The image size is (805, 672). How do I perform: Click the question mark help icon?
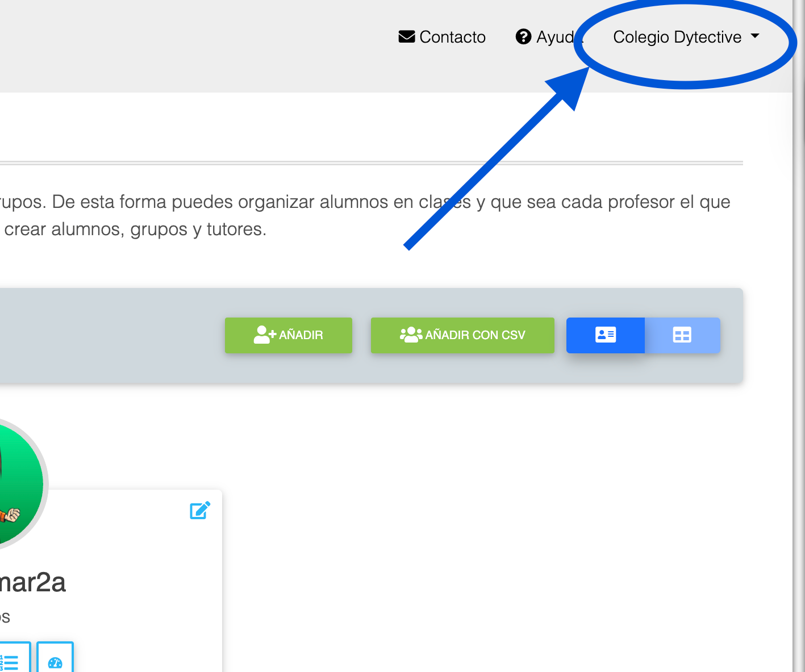click(x=523, y=37)
